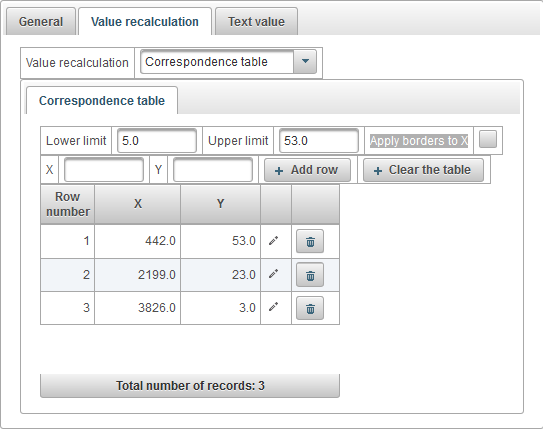This screenshot has width=543, height=429.
Task: Select the Value recalculation tab
Action: 145,21
